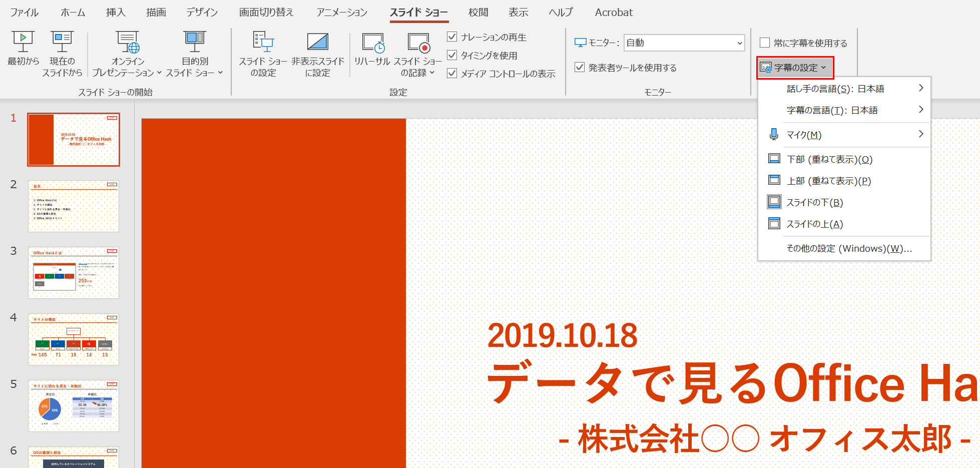Image resolution: width=980 pixels, height=468 pixels.
Task: Start slideshow from beginning icon
Action: 23,42
